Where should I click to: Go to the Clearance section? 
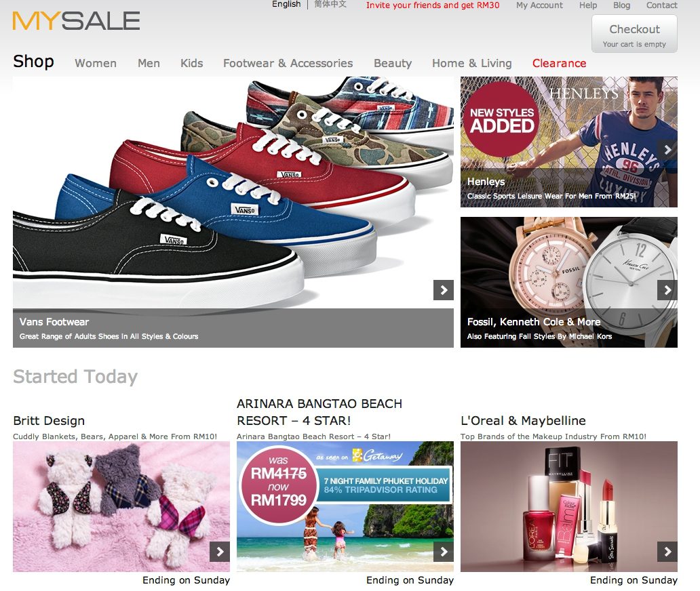559,63
